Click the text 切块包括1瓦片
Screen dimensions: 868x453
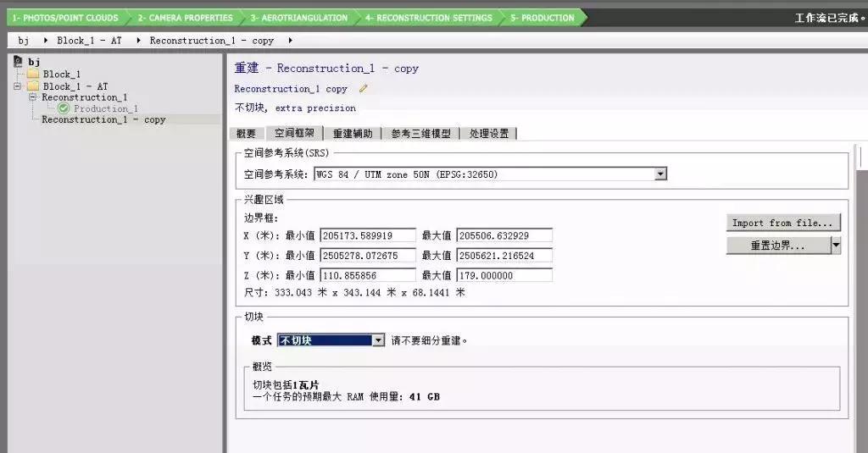pyautogui.click(x=286, y=384)
